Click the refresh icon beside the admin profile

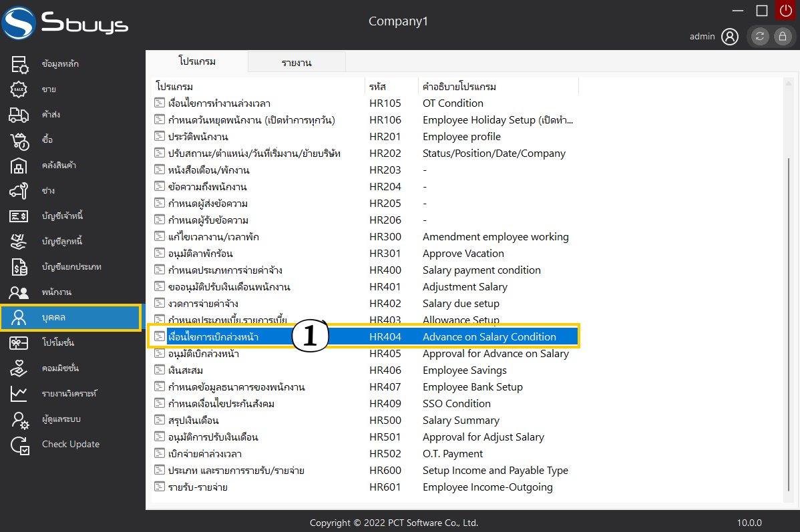coord(759,37)
